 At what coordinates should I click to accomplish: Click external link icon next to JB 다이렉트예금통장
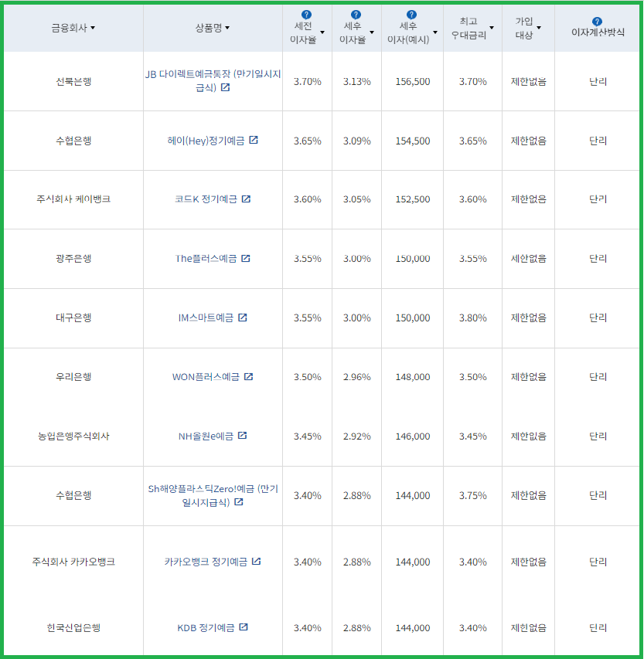[x=226, y=87]
